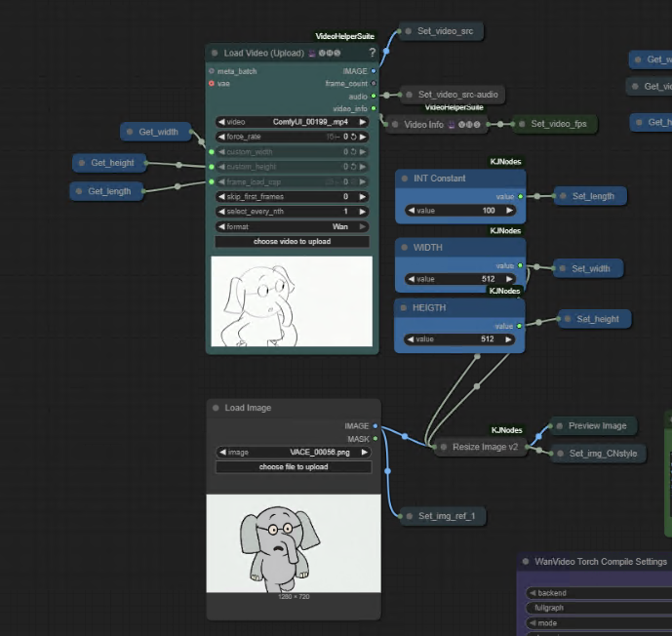
Task: Select previous video with left arrow
Action: [x=221, y=122]
